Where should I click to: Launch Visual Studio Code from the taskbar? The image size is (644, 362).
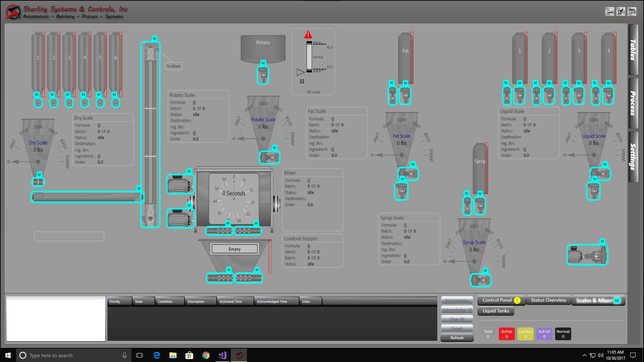click(x=222, y=355)
